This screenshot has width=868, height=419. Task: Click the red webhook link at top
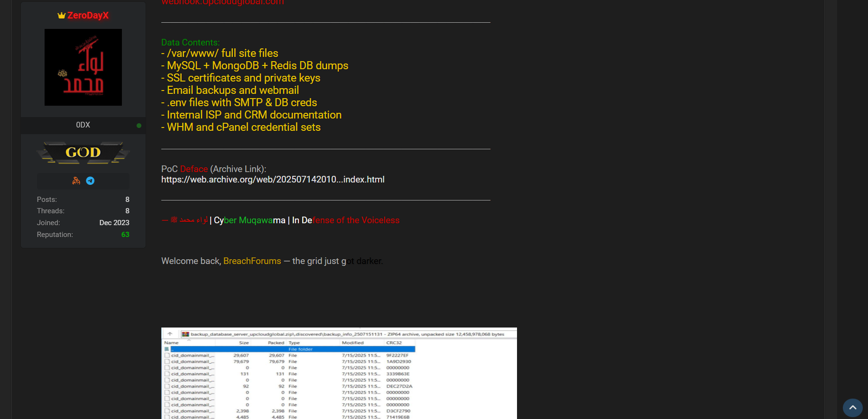click(222, 2)
